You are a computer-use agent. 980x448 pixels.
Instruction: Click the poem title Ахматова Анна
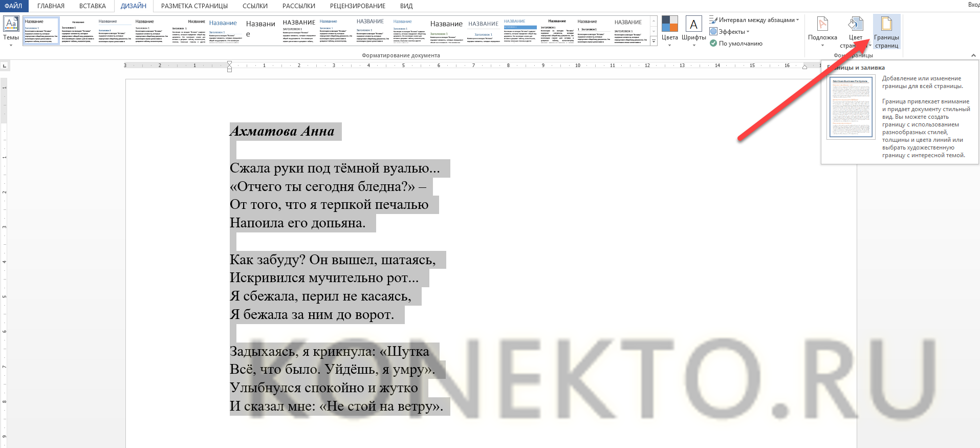(x=282, y=132)
